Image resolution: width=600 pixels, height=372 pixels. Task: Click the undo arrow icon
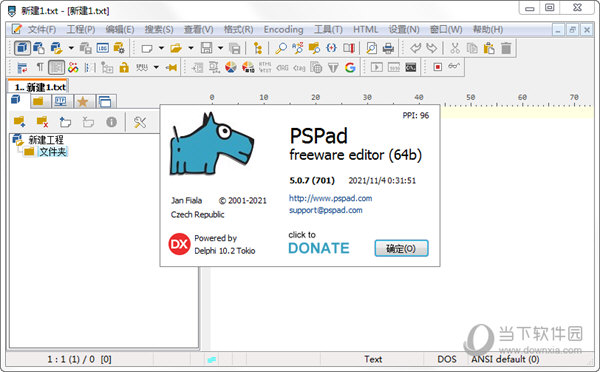[415, 48]
